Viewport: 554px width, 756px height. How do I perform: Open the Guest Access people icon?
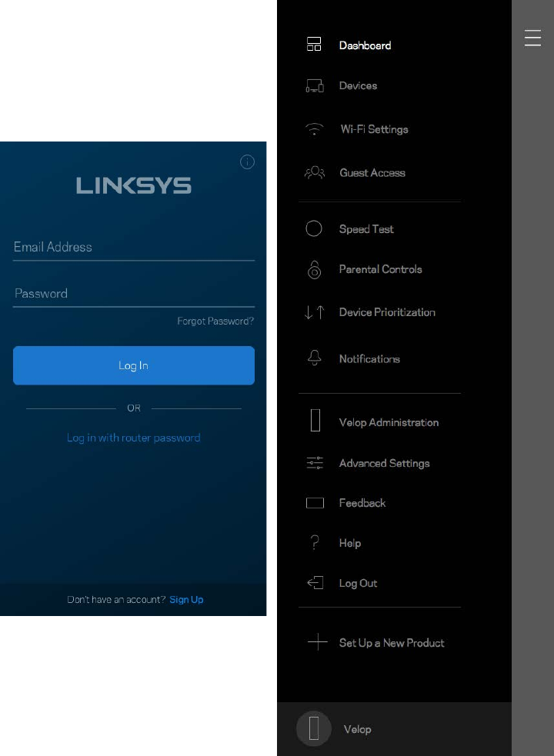pos(315,172)
